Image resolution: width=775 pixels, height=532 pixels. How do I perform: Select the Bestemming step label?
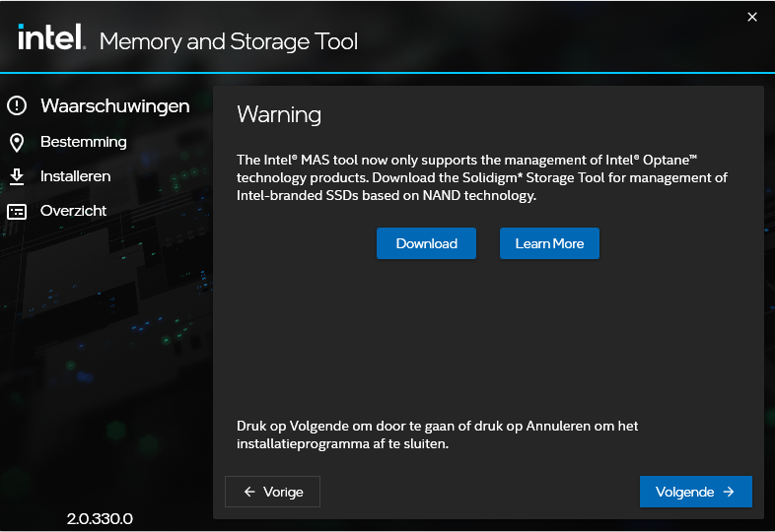pos(84,142)
